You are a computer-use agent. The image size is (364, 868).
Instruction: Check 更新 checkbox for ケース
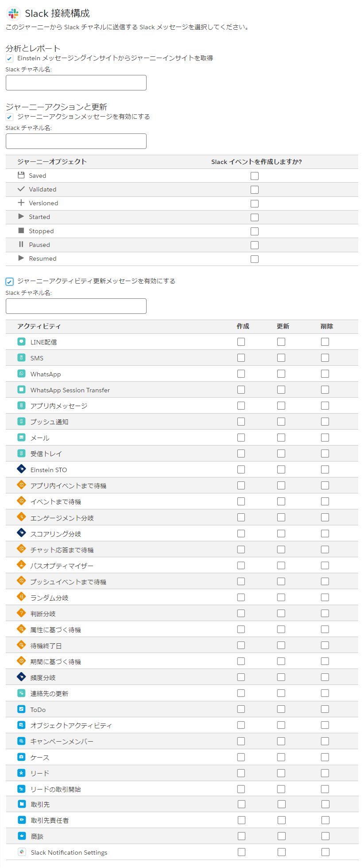pyautogui.click(x=281, y=757)
